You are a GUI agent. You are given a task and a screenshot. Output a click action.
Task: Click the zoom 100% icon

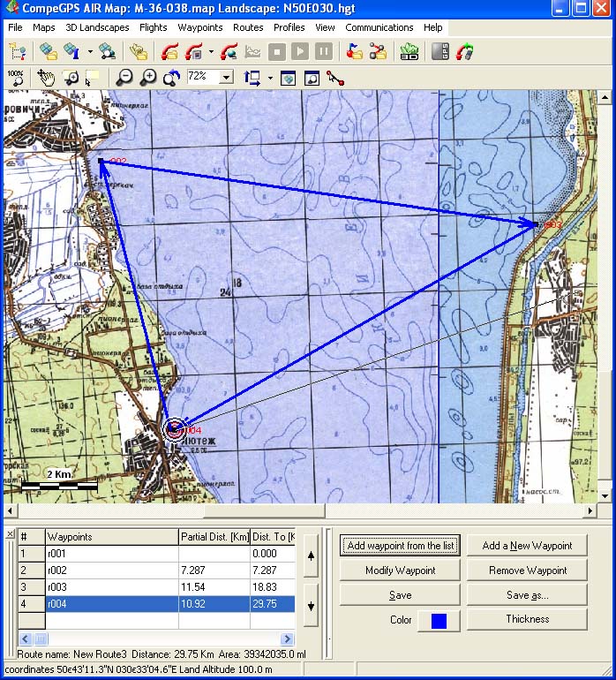[16, 78]
